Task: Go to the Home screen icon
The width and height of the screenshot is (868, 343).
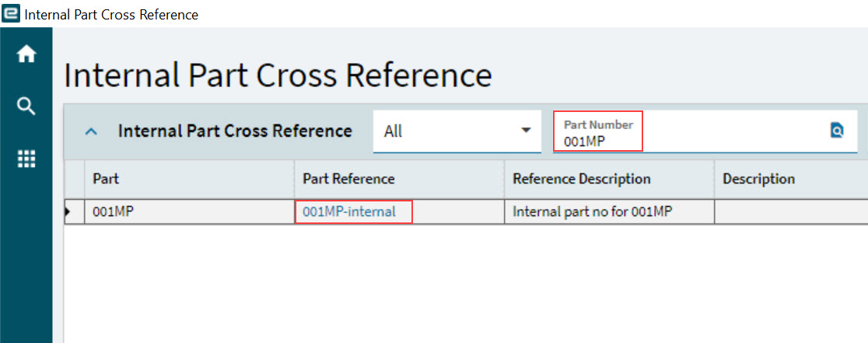Action: (26, 55)
